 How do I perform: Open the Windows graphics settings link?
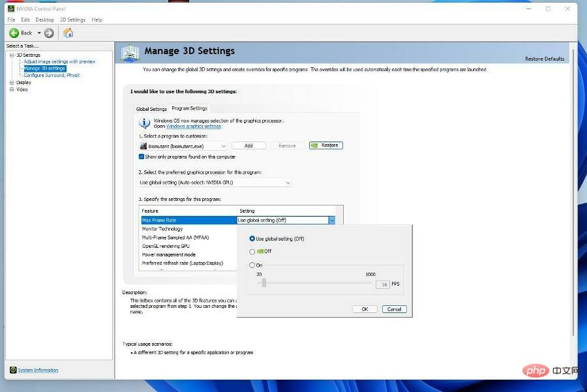click(194, 126)
